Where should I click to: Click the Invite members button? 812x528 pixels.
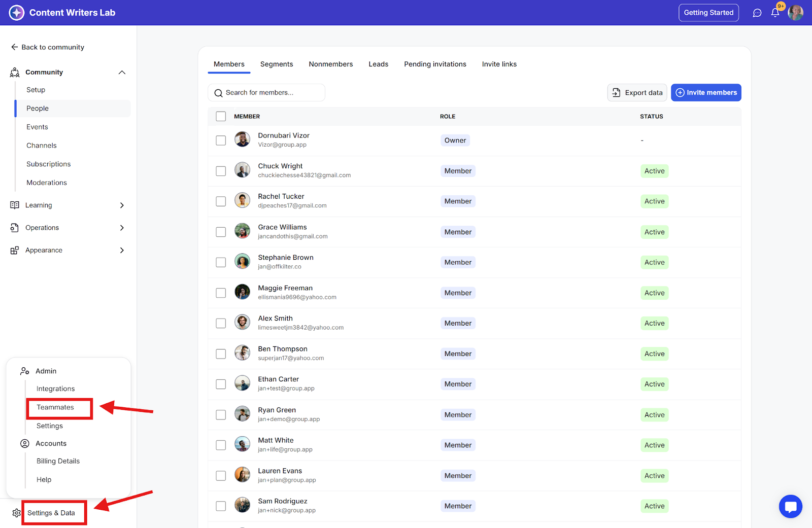click(706, 92)
